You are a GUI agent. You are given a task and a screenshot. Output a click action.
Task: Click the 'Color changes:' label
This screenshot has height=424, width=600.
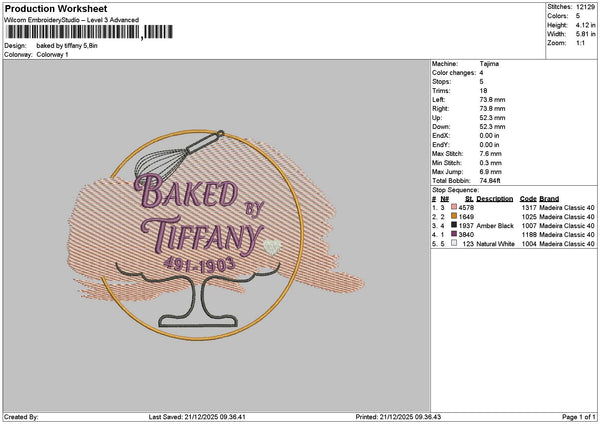(454, 73)
